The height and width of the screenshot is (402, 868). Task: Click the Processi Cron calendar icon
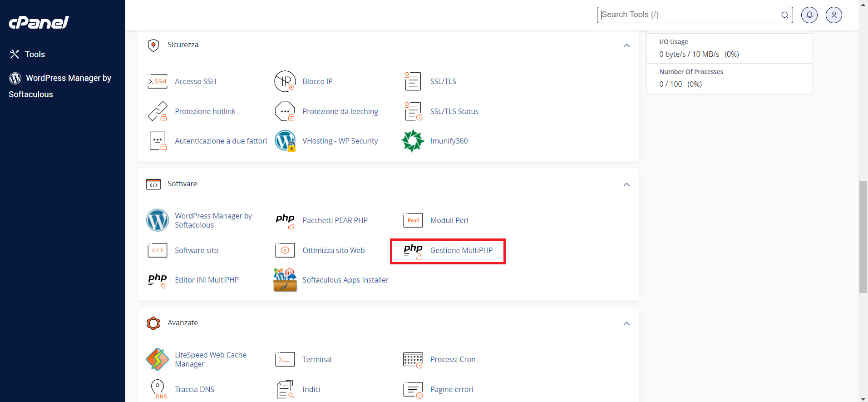(413, 360)
